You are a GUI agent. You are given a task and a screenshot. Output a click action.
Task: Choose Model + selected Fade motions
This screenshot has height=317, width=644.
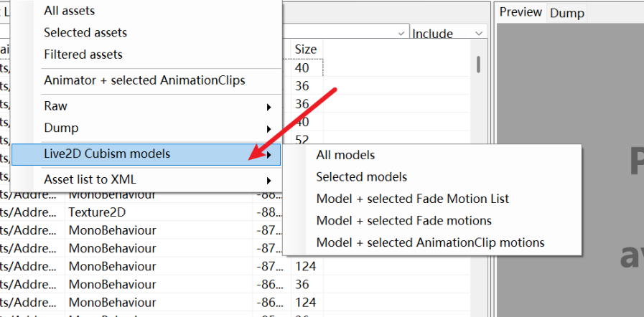pos(432,221)
